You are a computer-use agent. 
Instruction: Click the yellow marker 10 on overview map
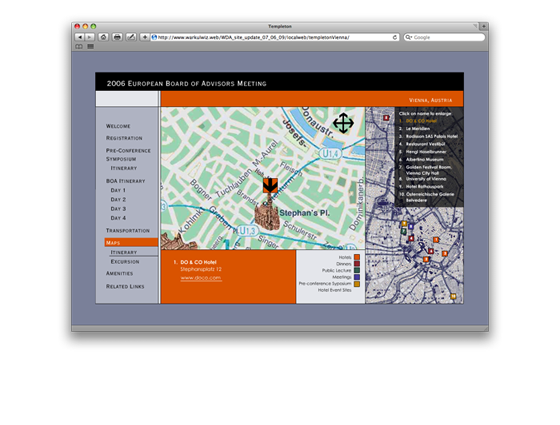tap(453, 296)
